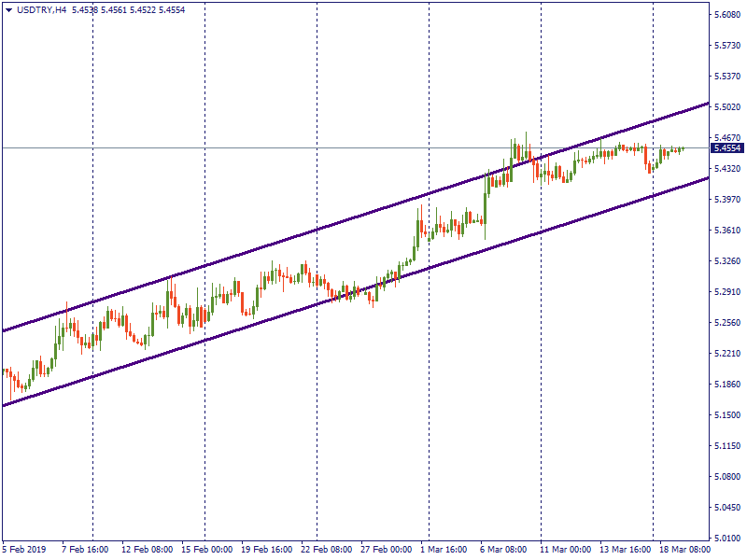Click the 5.5020 price level on axis
Viewport: 747px width, 560px height.
(726, 107)
